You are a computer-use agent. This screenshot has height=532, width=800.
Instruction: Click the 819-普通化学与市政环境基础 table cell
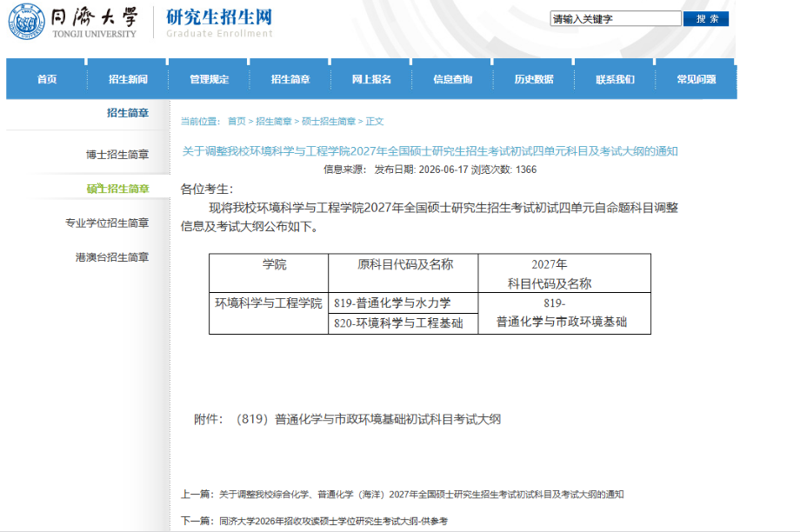coord(564,313)
